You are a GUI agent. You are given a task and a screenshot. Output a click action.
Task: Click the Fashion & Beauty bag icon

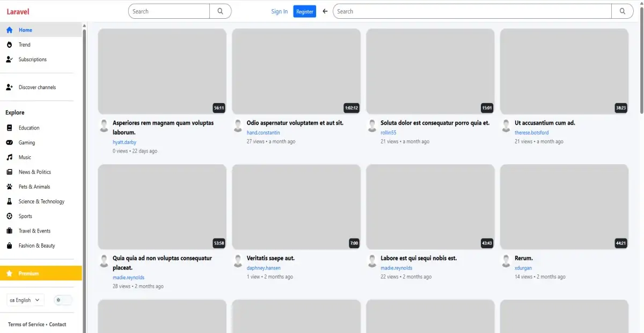click(9, 245)
